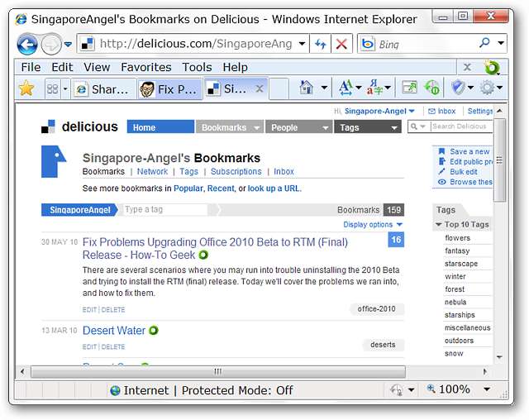Click the Home page toolbar icon

307,88
